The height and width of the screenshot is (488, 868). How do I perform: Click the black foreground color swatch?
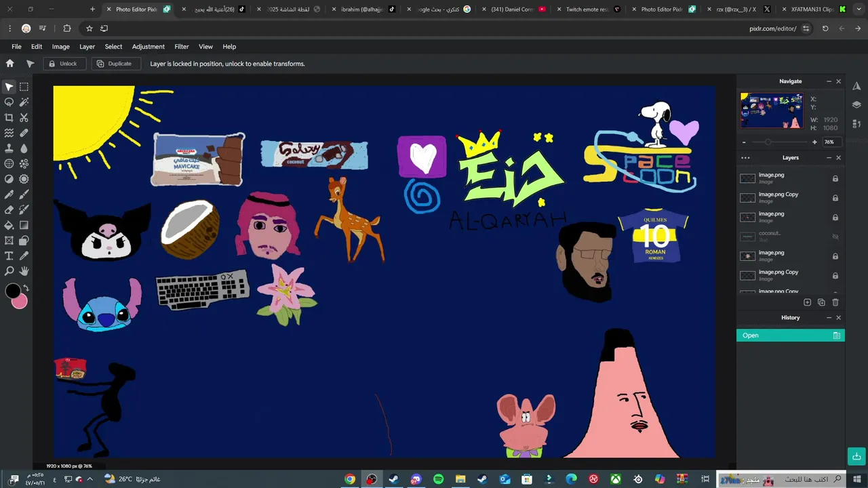click(13, 291)
